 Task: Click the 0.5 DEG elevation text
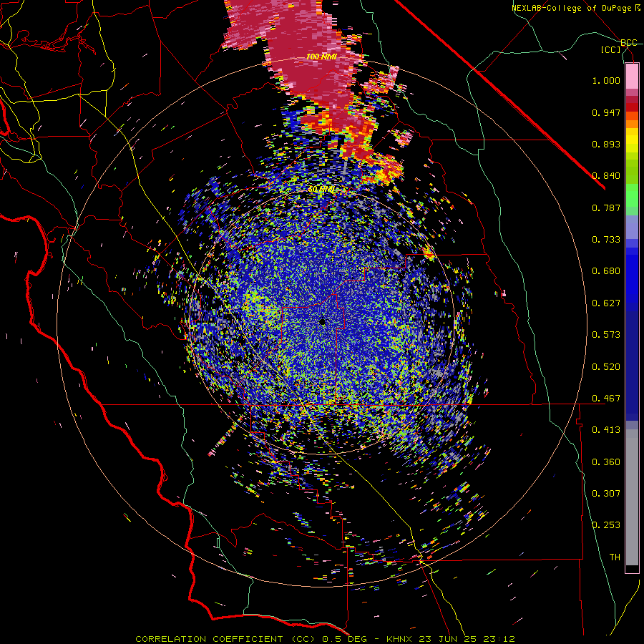[x=344, y=639]
